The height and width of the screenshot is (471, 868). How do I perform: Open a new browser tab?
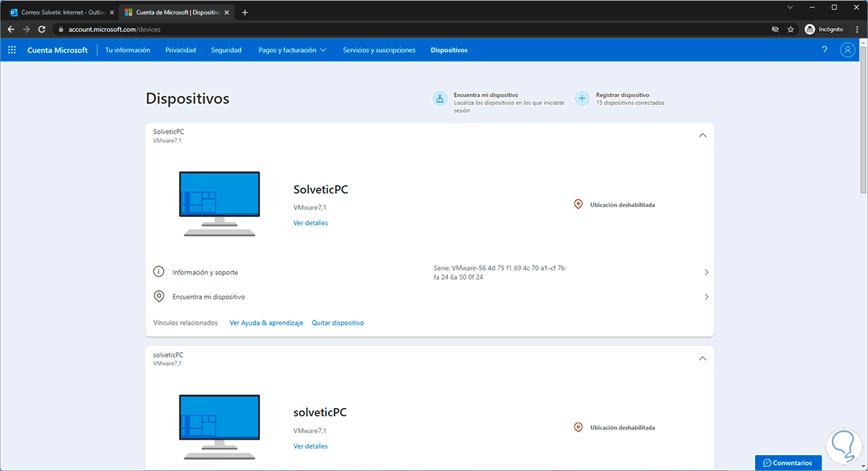coord(244,12)
